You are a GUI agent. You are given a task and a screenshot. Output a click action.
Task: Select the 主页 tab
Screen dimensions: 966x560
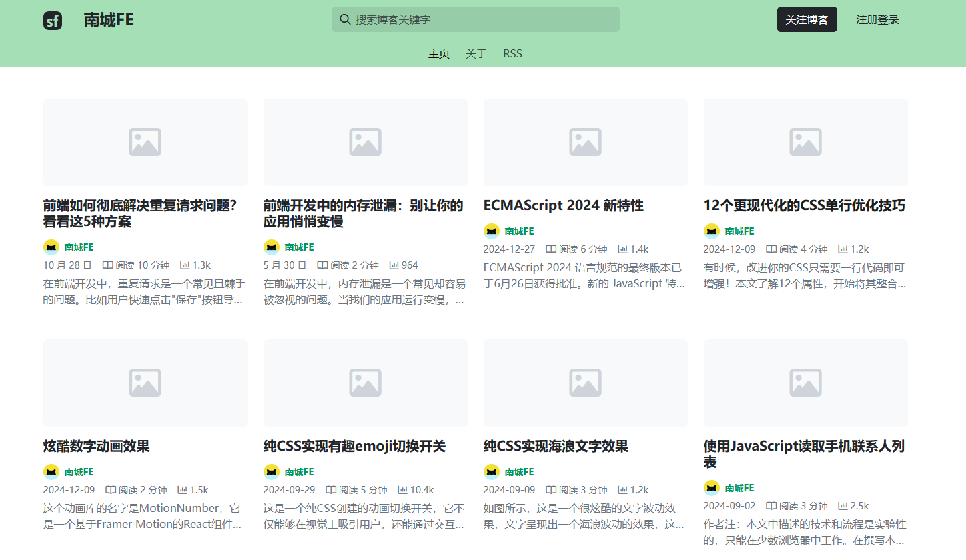[439, 53]
